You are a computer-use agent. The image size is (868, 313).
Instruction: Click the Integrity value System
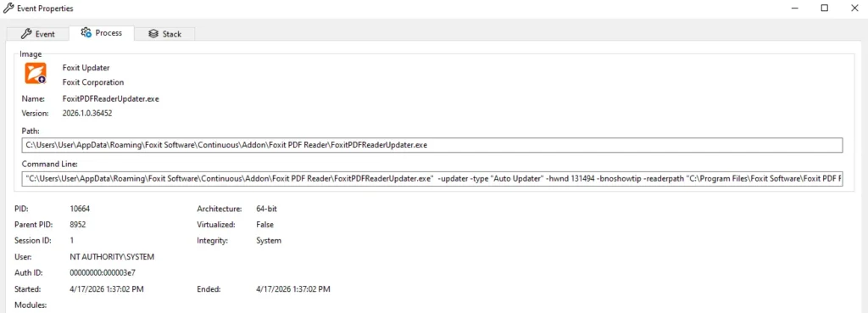269,241
